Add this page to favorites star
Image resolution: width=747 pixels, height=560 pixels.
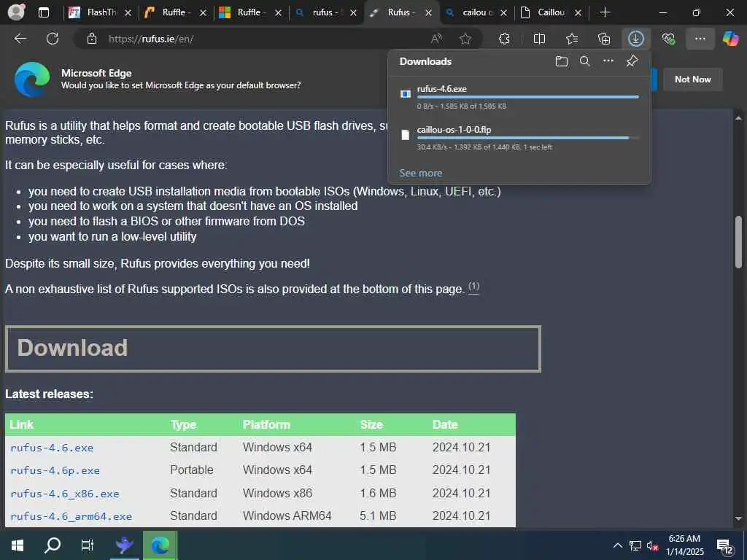[465, 39]
